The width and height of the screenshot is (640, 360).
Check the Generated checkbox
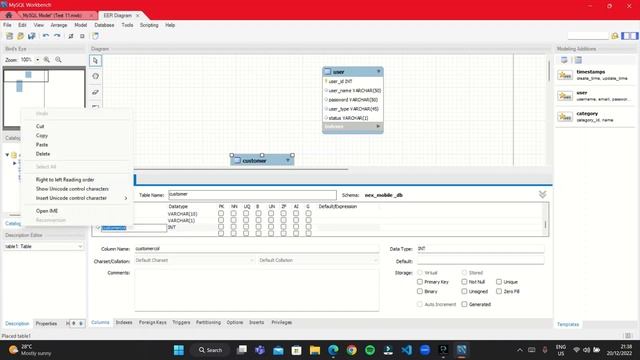click(x=464, y=304)
